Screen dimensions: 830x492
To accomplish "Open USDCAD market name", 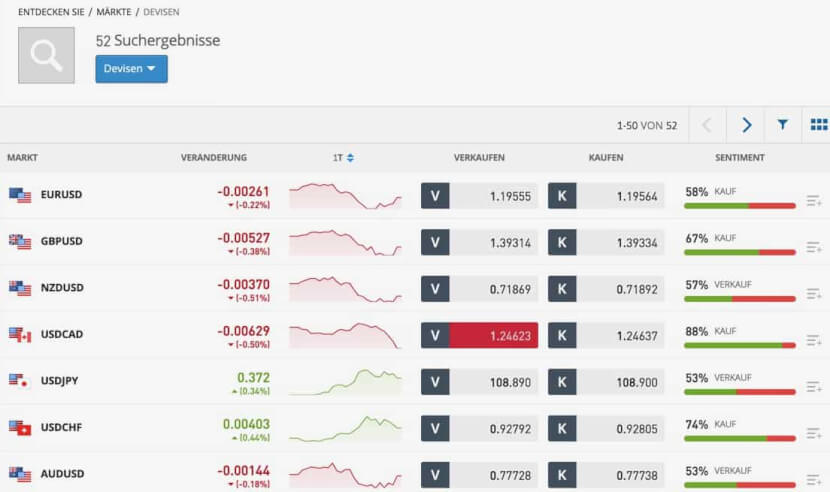I will pos(62,334).
